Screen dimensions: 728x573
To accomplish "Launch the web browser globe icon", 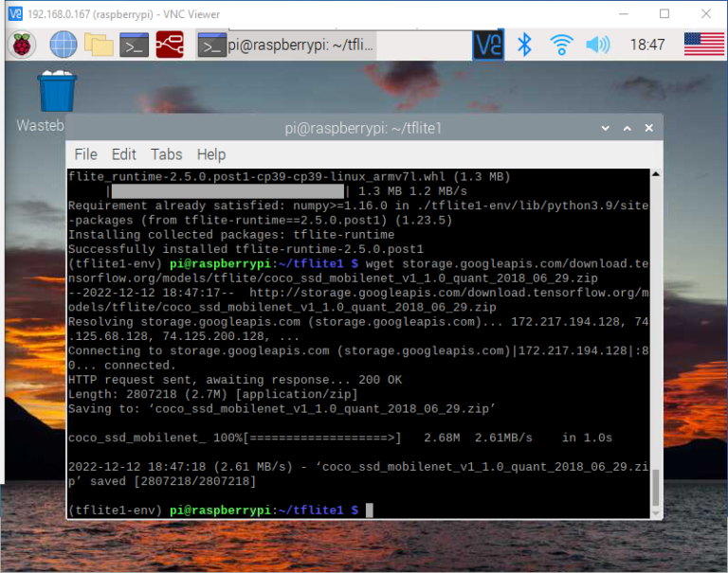I will point(63,45).
